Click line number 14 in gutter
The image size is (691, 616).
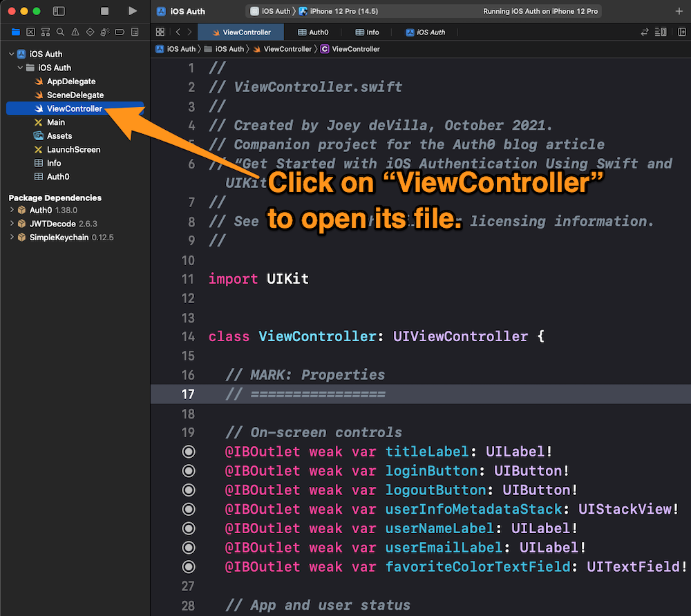(x=188, y=337)
